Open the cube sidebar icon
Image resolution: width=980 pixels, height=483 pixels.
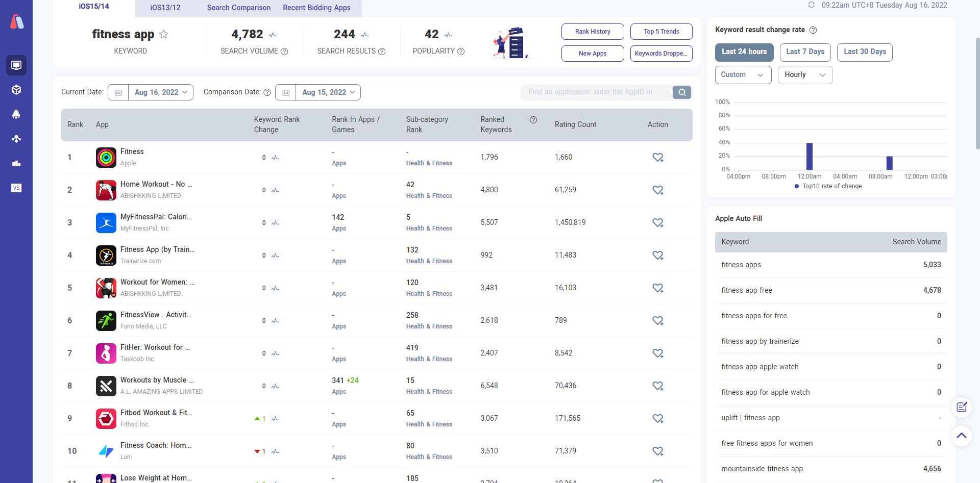click(16, 90)
